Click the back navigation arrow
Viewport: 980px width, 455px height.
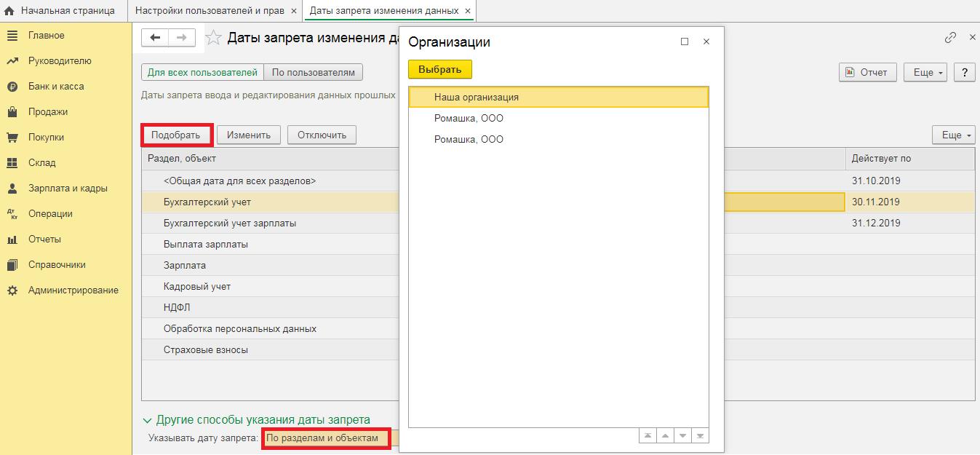154,38
